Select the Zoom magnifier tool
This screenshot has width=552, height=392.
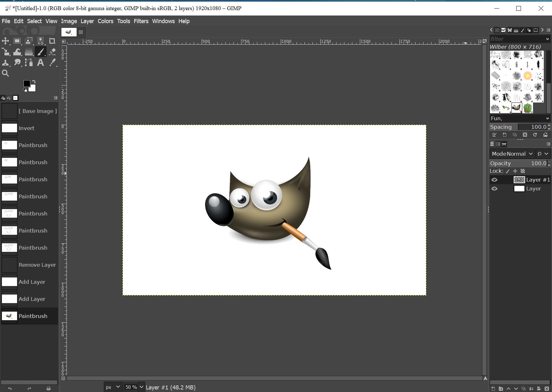coord(6,73)
